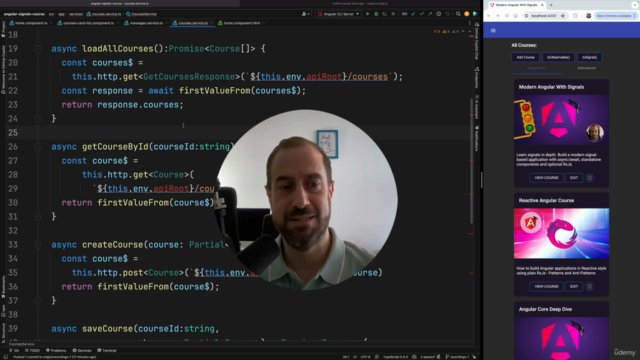This screenshot has height=360, width=640.
Task: Reload the Chrome page
Action: click(507, 16)
